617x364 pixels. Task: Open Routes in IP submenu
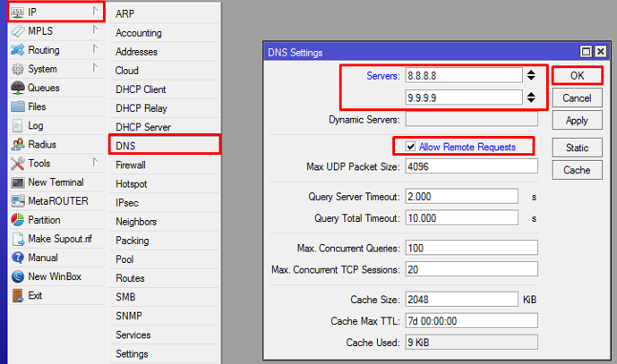coord(164,278)
